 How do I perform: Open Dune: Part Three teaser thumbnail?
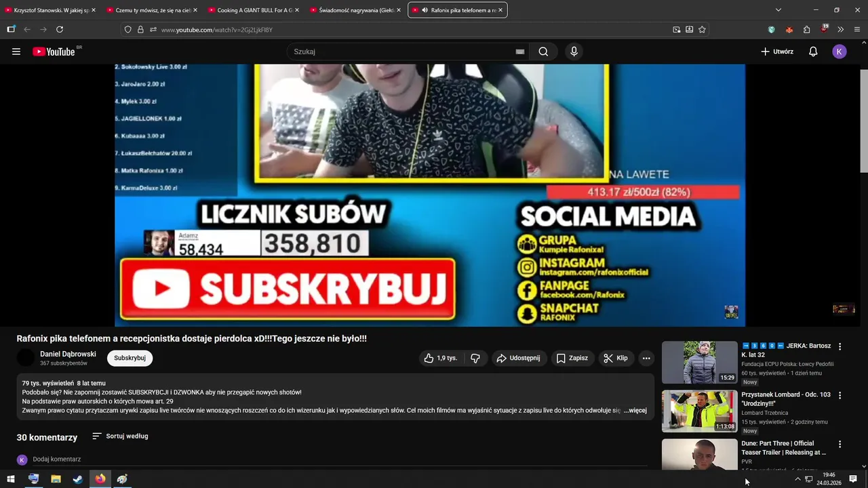click(x=699, y=454)
